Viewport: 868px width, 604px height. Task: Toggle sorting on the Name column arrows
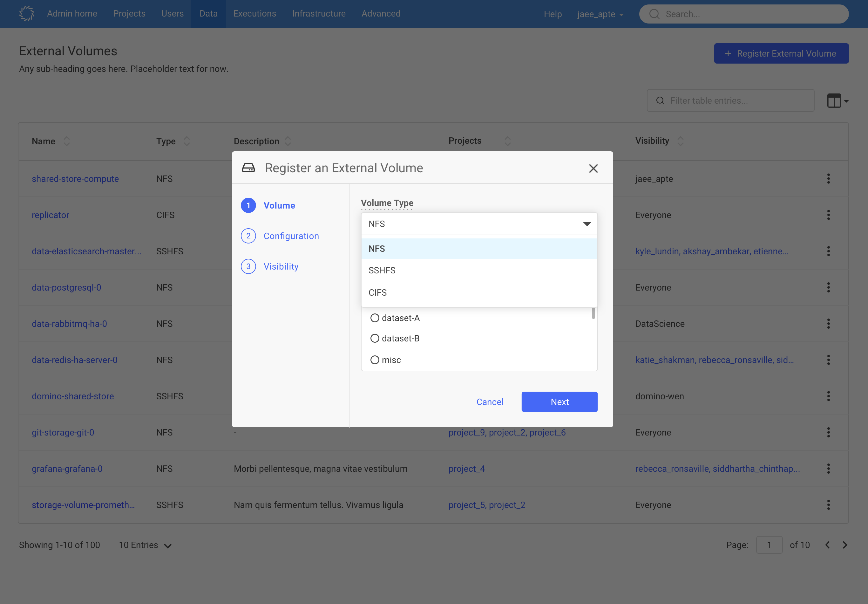tap(66, 141)
